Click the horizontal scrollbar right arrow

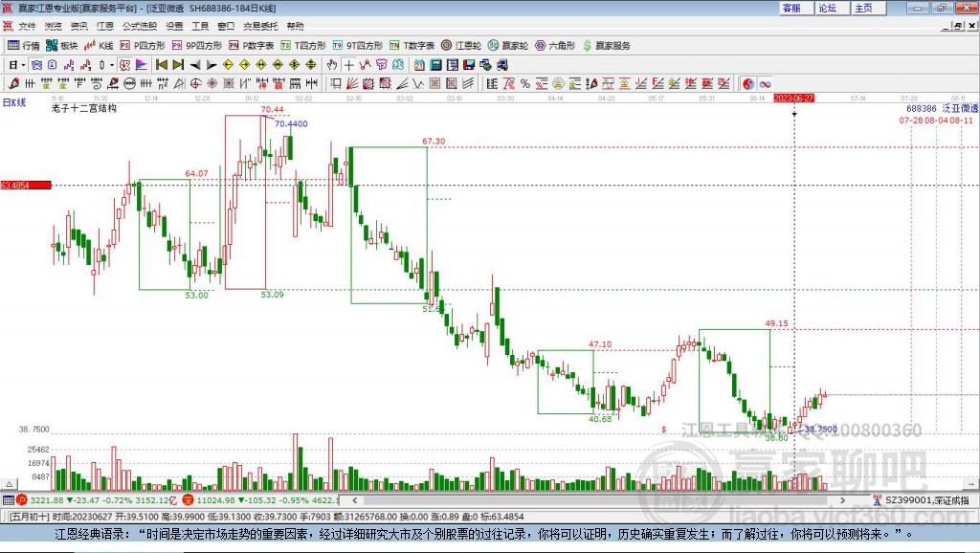pyautogui.click(x=842, y=499)
